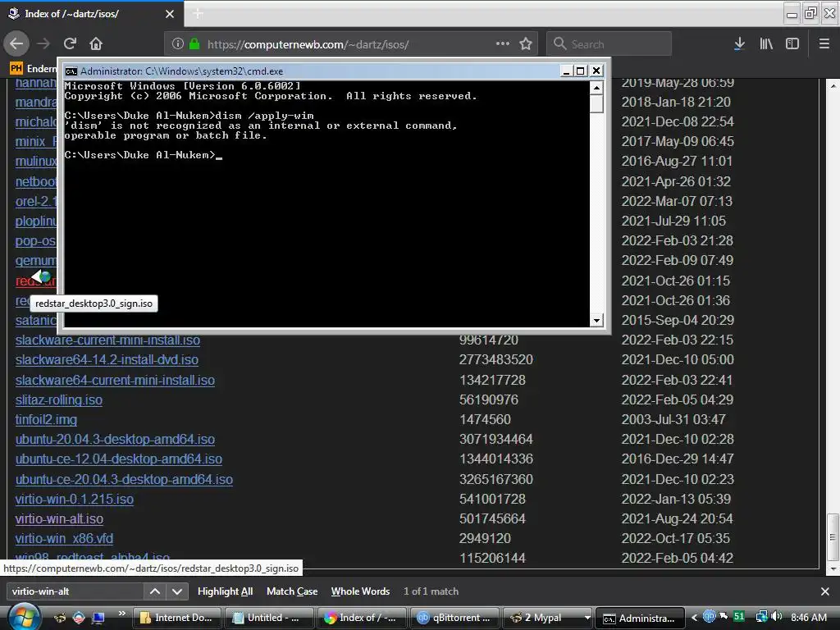
Task: Open the PH Endem bookmark
Action: click(33, 68)
